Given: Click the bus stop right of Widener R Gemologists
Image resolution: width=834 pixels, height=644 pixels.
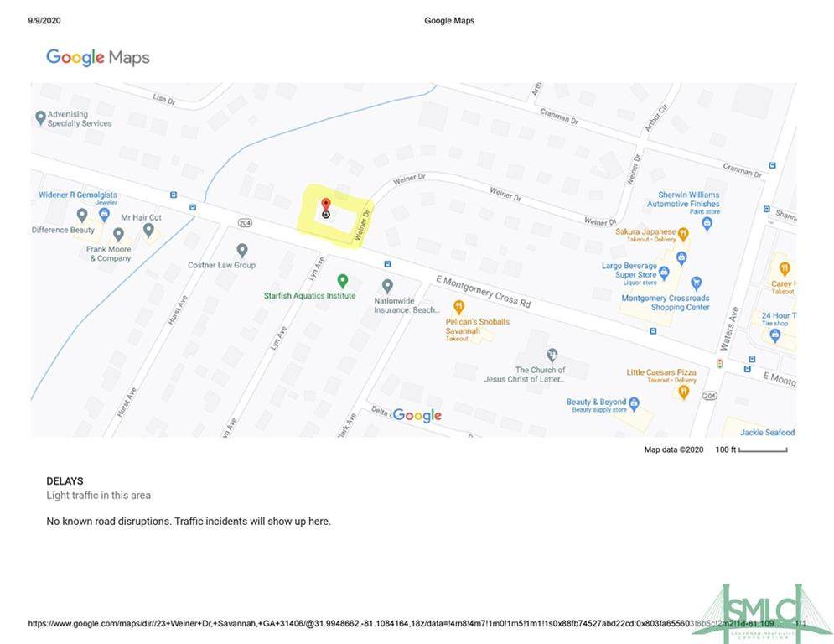Looking at the screenshot, I should [174, 195].
